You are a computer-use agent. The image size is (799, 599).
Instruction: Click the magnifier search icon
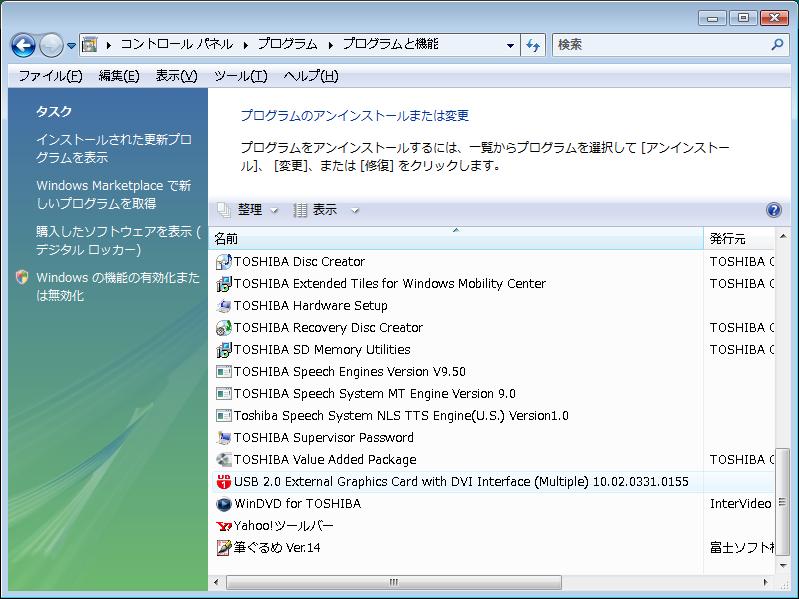pos(777,45)
